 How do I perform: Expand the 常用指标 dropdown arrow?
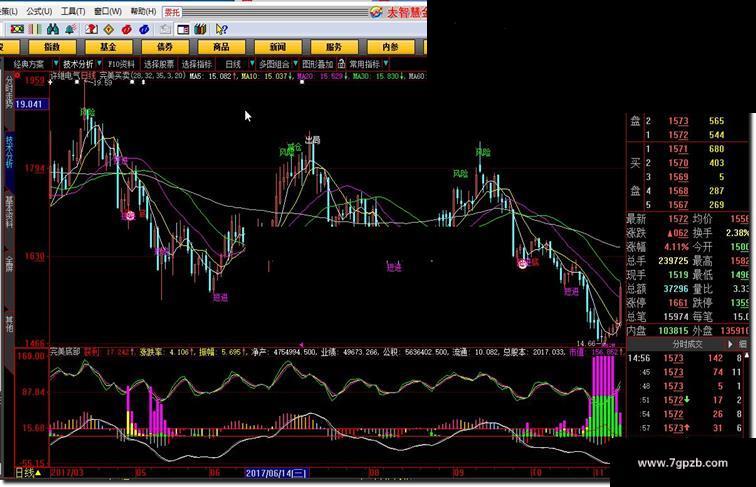click(386, 64)
